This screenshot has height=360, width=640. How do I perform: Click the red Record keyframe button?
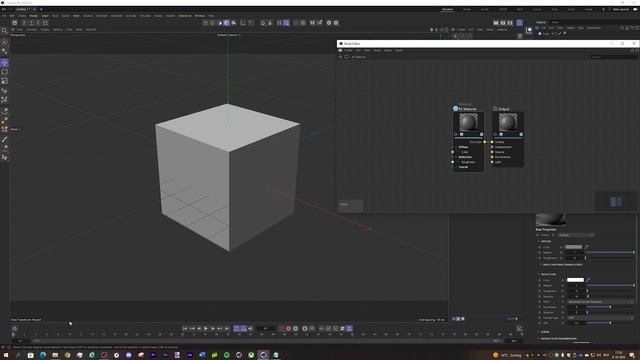[x=289, y=329]
